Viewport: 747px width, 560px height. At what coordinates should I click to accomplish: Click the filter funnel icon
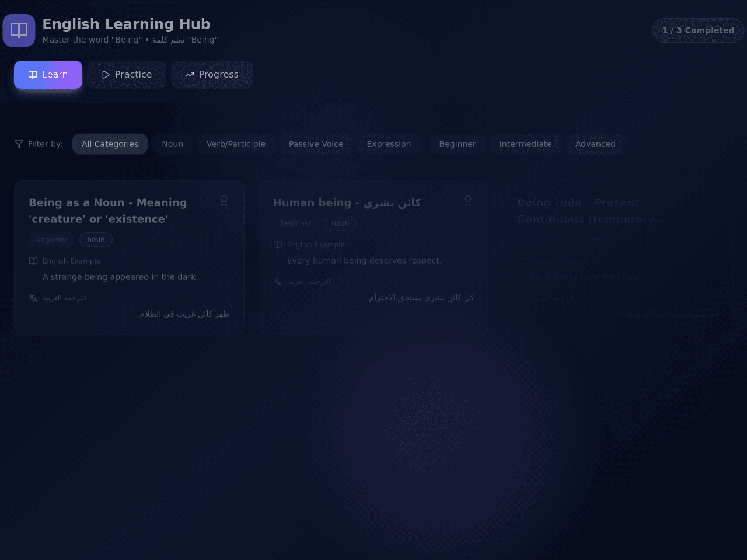(19, 144)
